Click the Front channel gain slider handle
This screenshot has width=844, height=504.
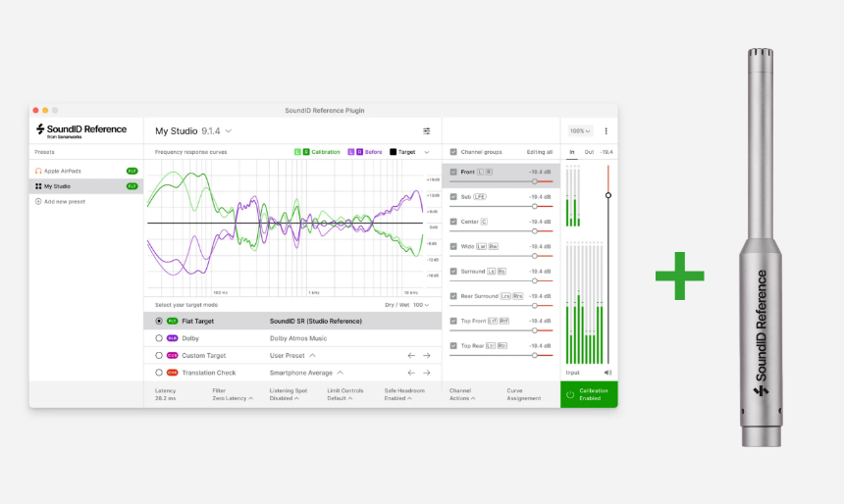[x=535, y=181]
